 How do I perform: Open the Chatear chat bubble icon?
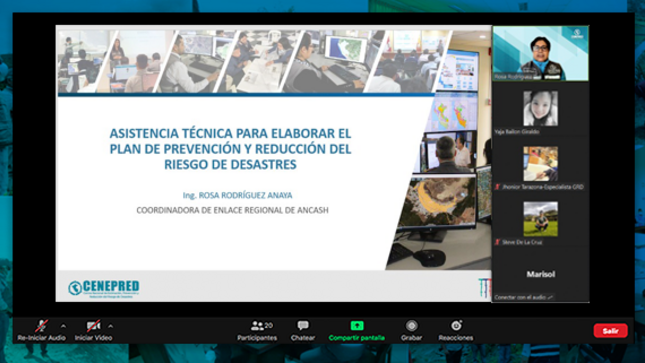coord(303,326)
